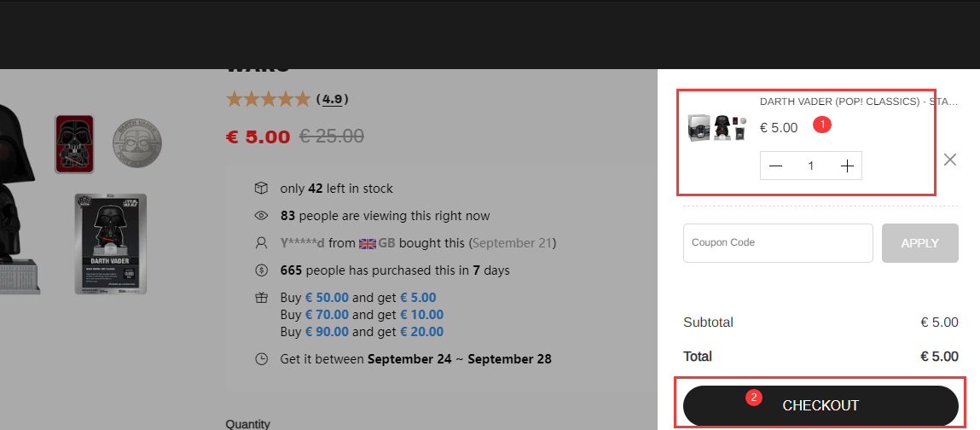Image resolution: width=980 pixels, height=430 pixels.
Task: Click the dollar coin icon beside purchases
Action: [262, 270]
